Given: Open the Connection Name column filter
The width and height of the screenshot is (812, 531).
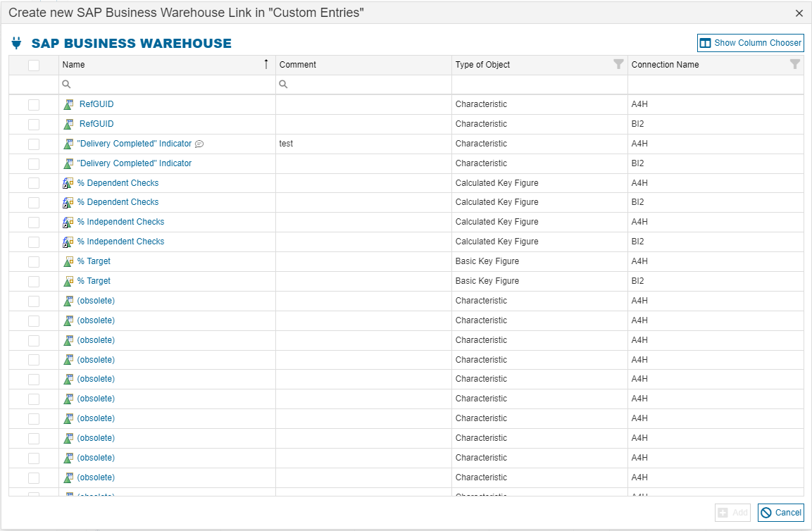Looking at the screenshot, I should click(x=794, y=64).
